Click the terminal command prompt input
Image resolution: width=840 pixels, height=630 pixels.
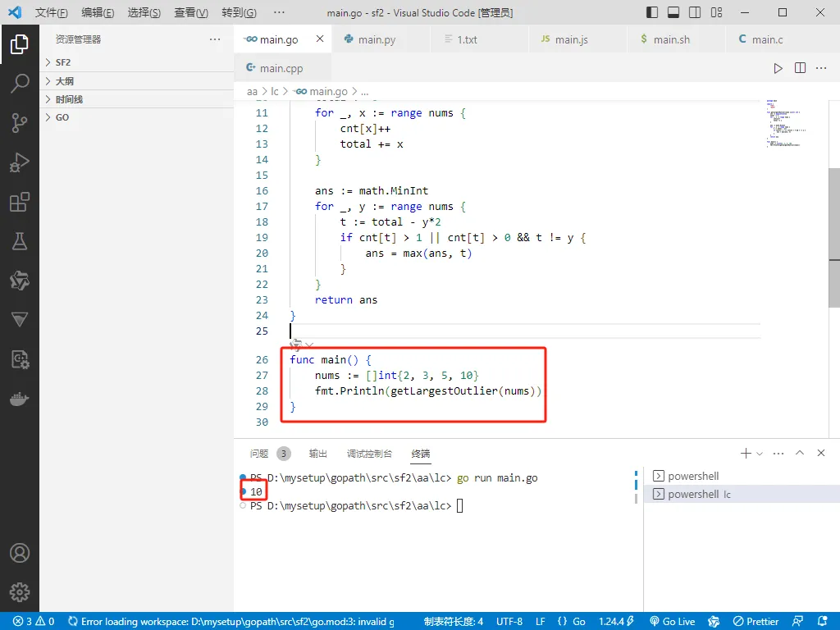pos(459,505)
